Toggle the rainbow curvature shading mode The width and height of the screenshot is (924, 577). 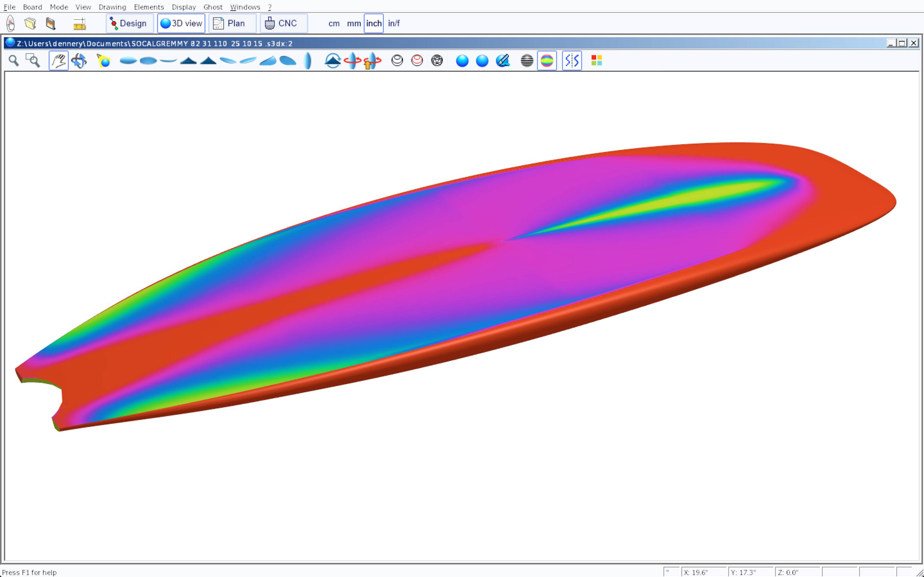pyautogui.click(x=547, y=61)
